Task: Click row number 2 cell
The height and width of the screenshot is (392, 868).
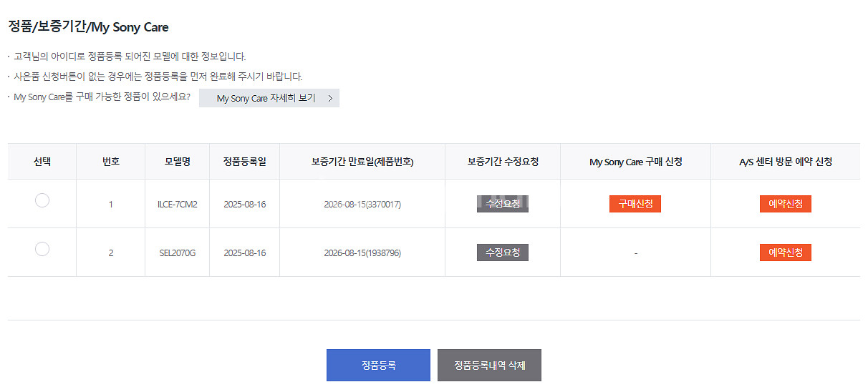Action: (x=111, y=253)
